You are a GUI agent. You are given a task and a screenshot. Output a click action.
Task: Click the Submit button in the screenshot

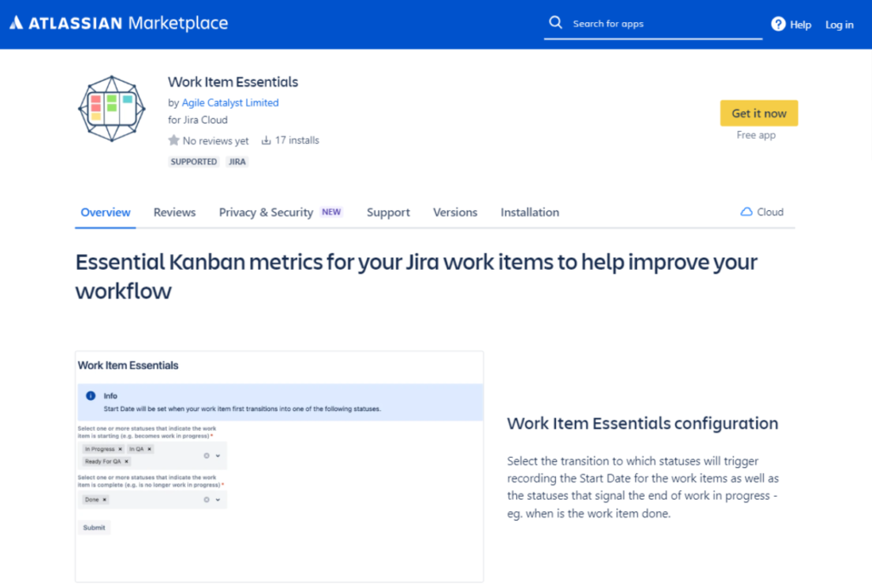point(94,528)
